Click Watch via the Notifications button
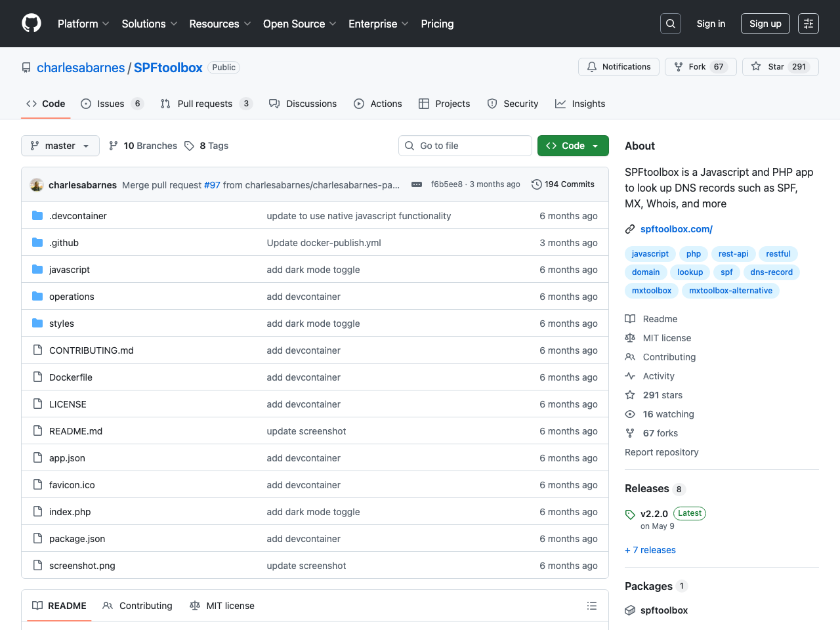840x630 pixels. click(x=618, y=66)
